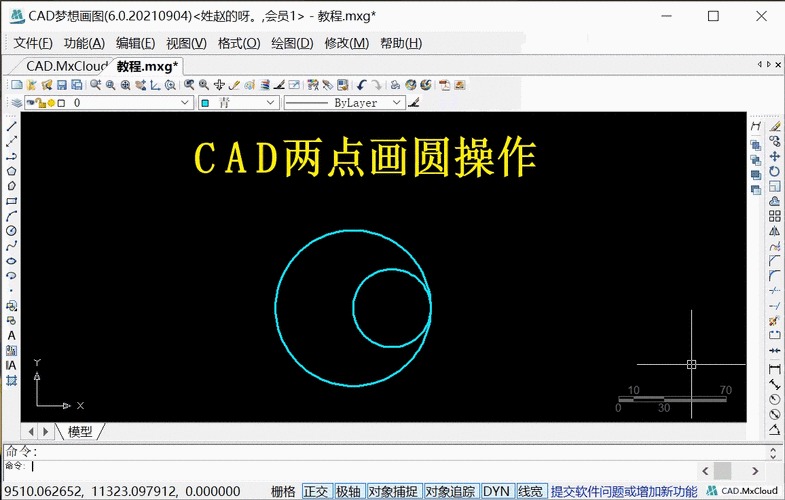The height and width of the screenshot is (500, 785).
Task: Select the Linear dimension tool
Action: pos(774,369)
